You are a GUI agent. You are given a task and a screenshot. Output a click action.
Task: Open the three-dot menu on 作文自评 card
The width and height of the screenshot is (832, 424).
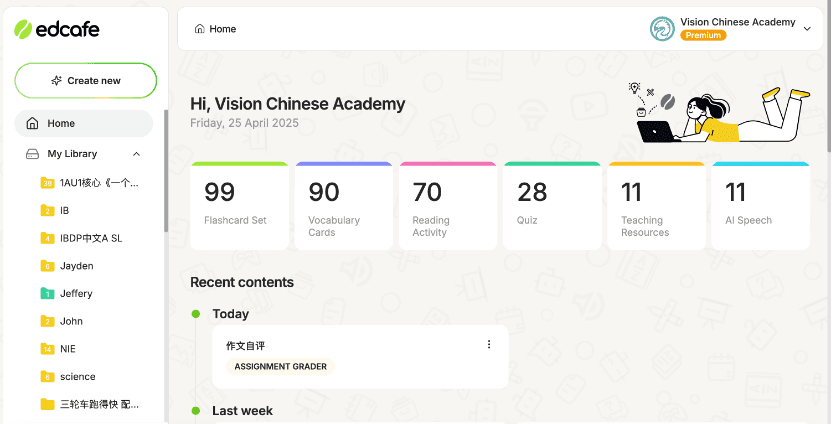point(489,345)
